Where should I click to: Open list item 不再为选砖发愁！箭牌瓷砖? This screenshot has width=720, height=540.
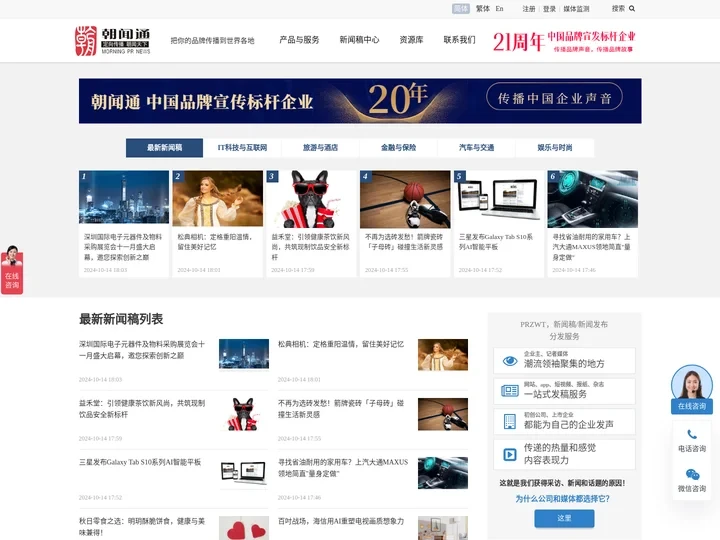click(x=341, y=409)
